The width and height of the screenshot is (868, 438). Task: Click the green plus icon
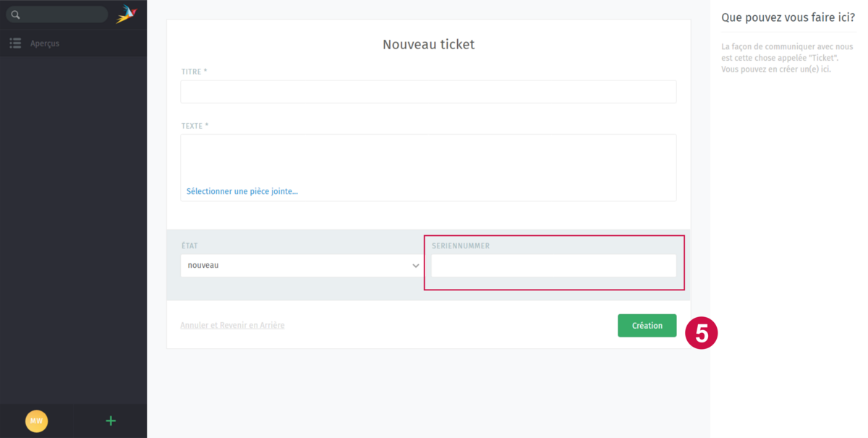coord(111,421)
